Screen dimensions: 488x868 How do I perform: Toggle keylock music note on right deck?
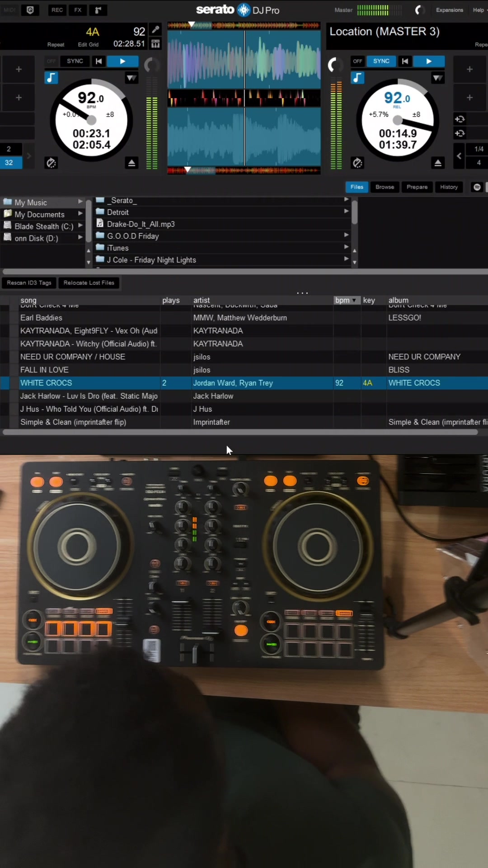(x=357, y=78)
